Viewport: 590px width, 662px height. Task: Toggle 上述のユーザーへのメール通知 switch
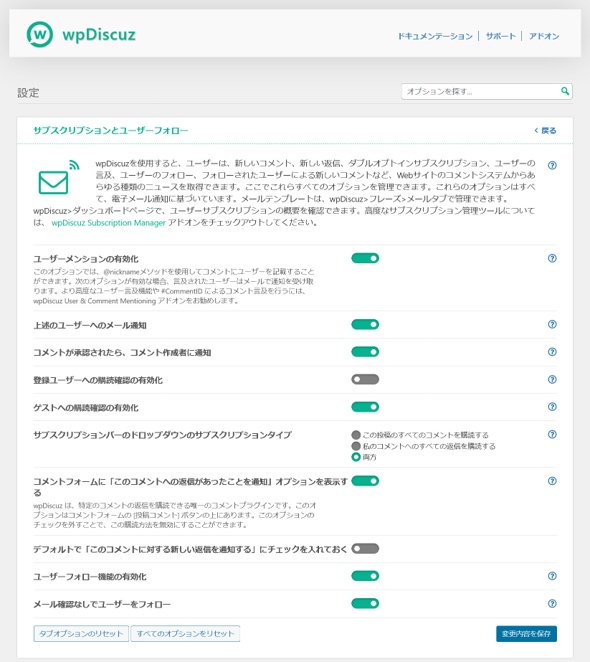365,324
